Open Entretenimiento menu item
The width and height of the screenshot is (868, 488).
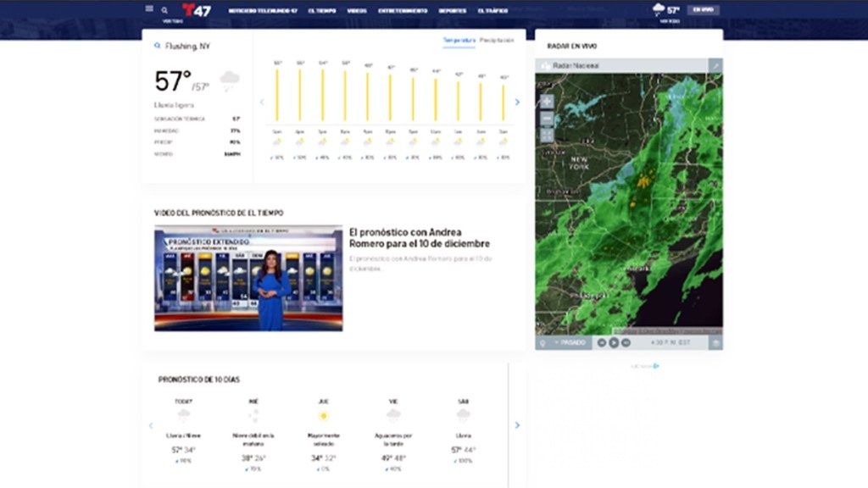point(403,10)
